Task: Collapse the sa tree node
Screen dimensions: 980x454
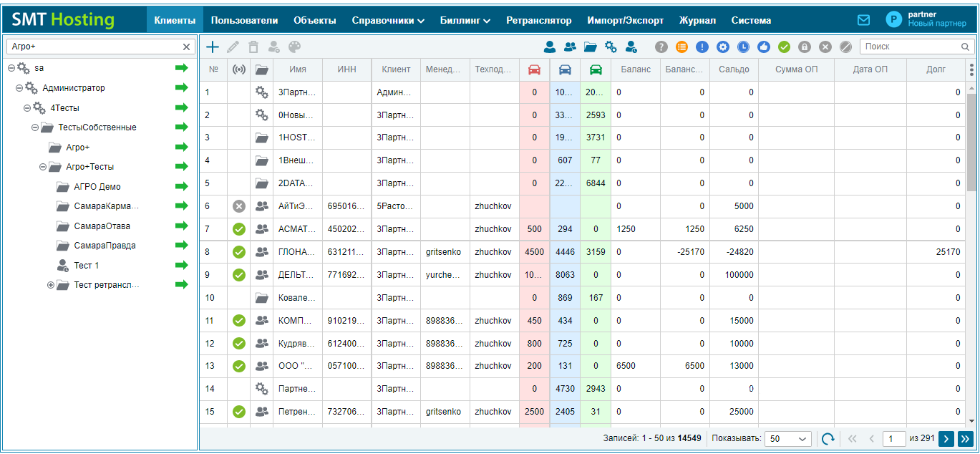Action: (11, 68)
